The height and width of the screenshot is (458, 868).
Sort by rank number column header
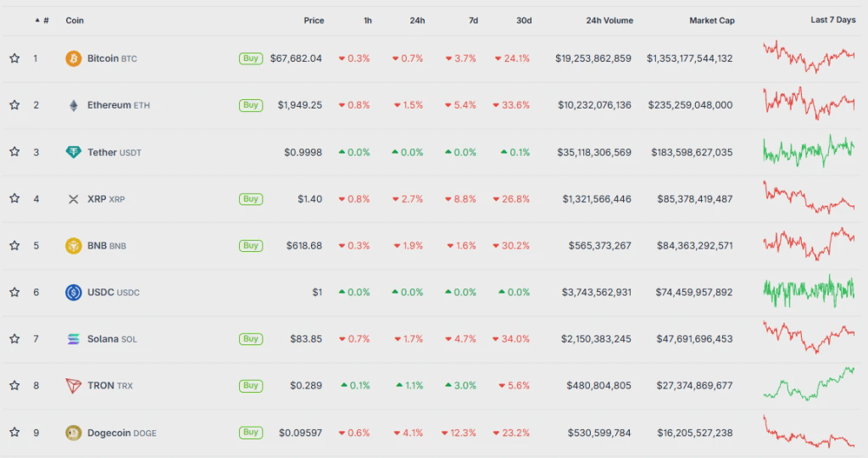click(45, 20)
